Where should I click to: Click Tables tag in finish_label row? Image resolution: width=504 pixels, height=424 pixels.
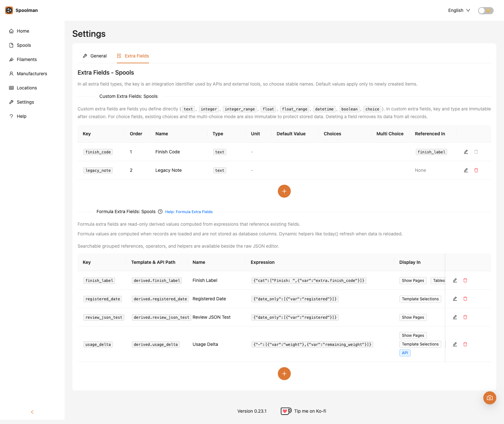(439, 281)
